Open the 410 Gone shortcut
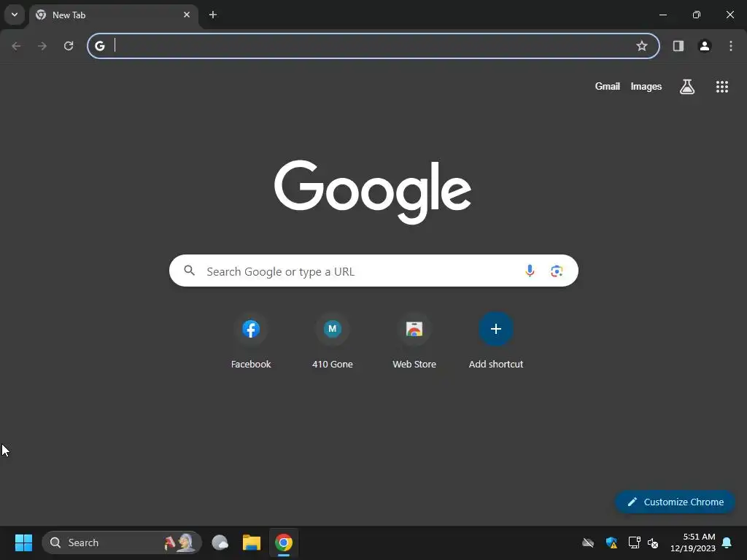Screen dimensions: 747x560 click(333, 341)
